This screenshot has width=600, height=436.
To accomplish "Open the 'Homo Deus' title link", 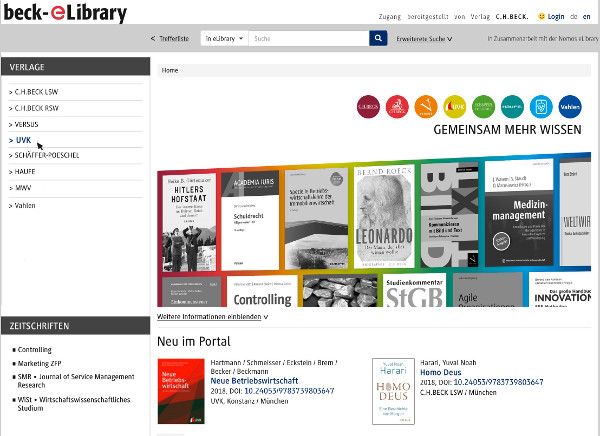I will (x=440, y=372).
